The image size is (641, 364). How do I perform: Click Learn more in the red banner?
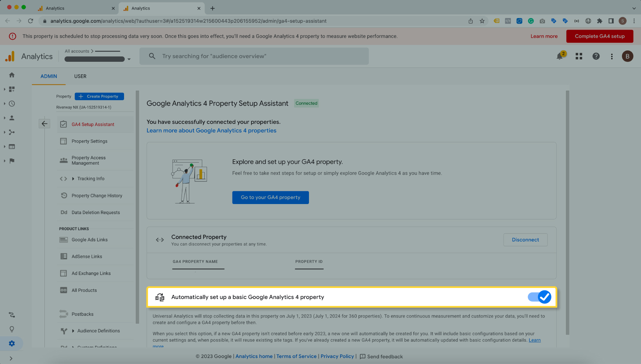tap(544, 36)
